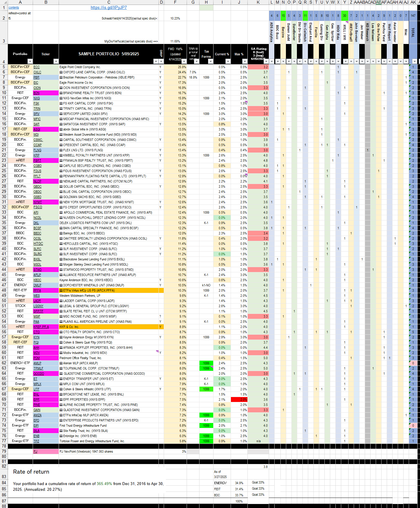This screenshot has height=508, width=420.
Task: Select the red 2.0% Max cell for EPR
Action: [239, 400]
